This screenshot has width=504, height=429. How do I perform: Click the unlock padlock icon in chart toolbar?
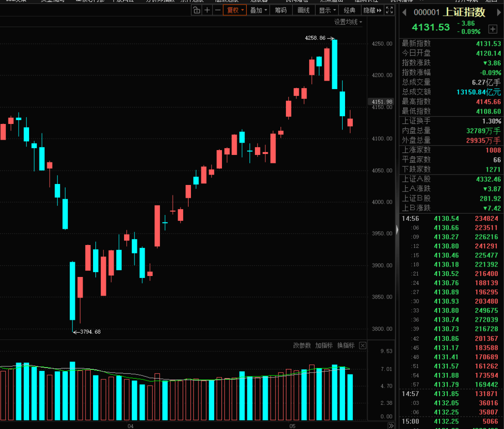pyautogui.click(x=196, y=10)
